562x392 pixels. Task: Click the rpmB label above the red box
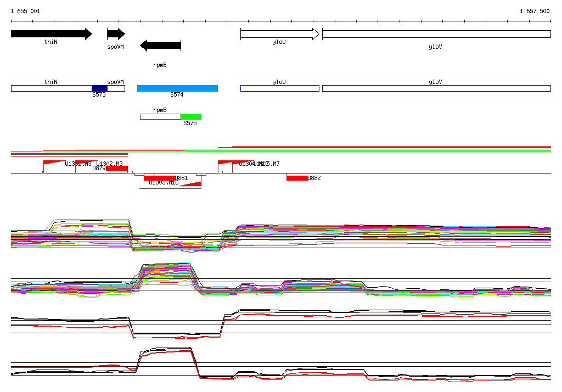[x=160, y=110]
